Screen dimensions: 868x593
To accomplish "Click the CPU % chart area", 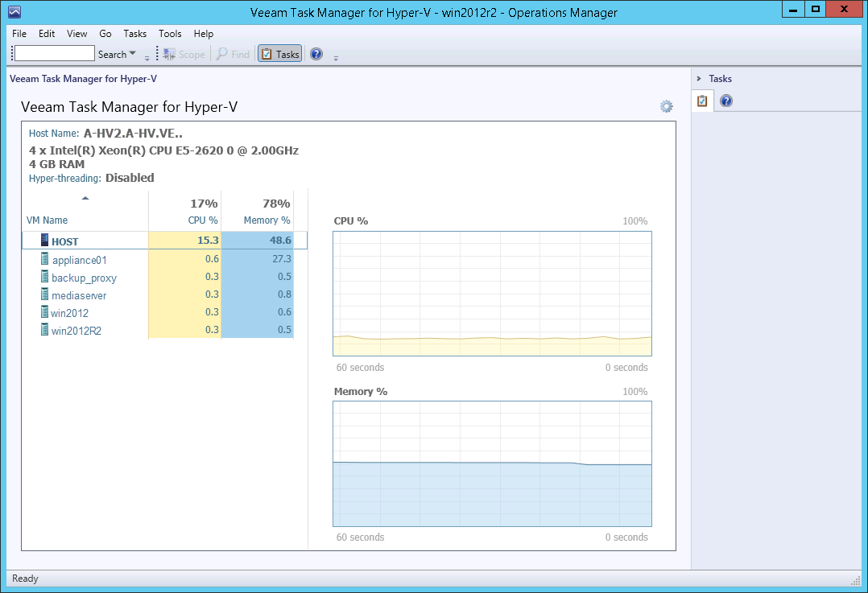I will click(x=492, y=293).
